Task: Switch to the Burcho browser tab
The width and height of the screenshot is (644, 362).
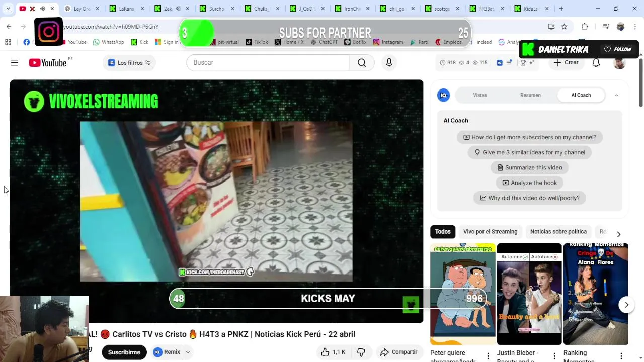Action: [216, 9]
